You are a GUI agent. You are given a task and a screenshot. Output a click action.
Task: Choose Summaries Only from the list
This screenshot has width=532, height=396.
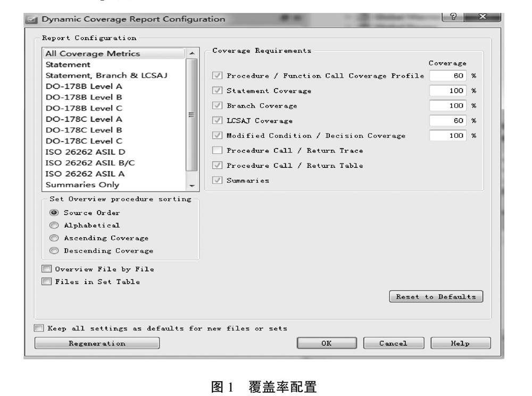click(82, 185)
